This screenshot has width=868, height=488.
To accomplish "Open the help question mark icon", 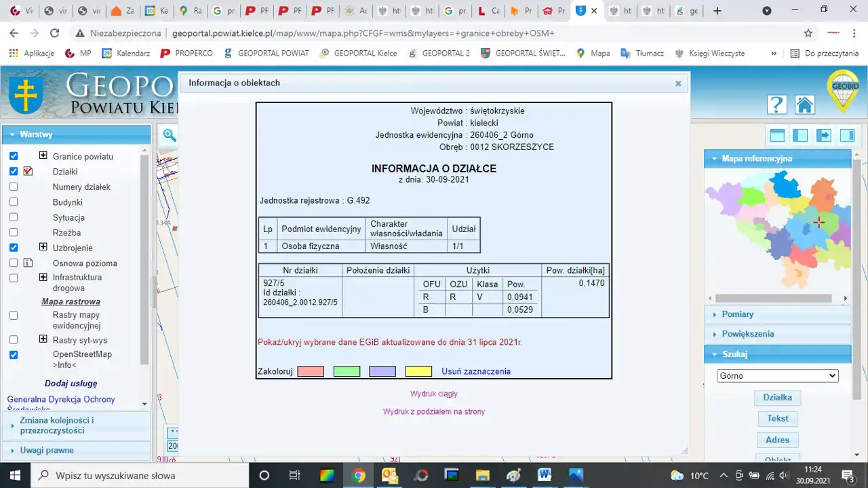I will point(777,105).
